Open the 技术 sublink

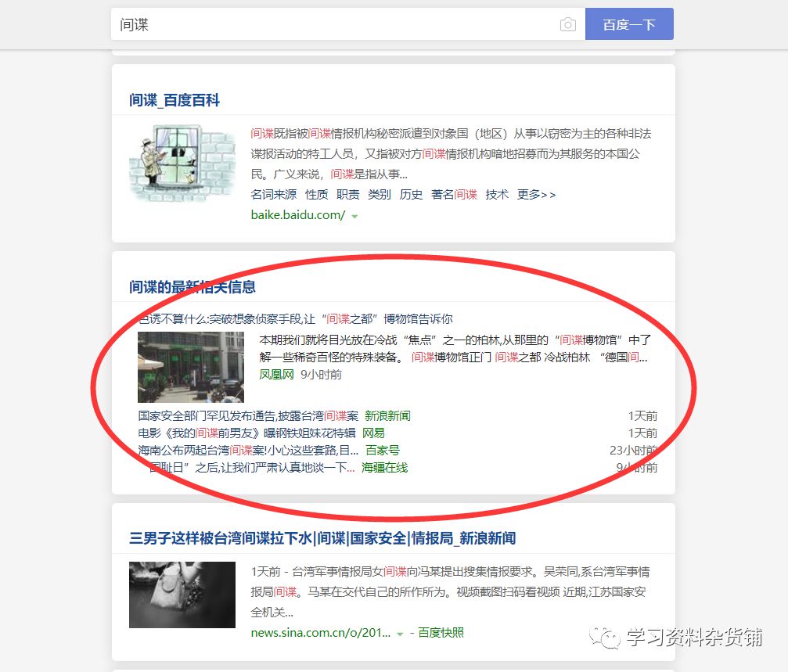click(497, 194)
